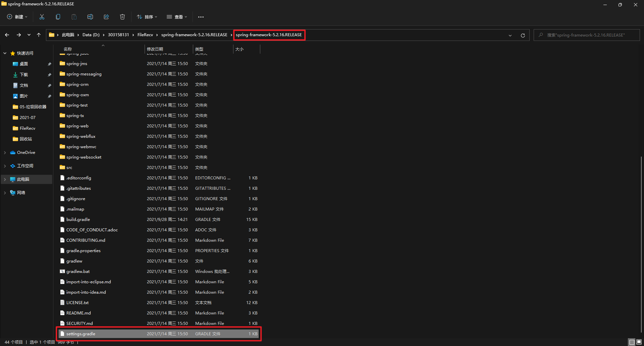Open FileRecv folder in sidebar
The width and height of the screenshot is (644, 346).
click(27, 128)
